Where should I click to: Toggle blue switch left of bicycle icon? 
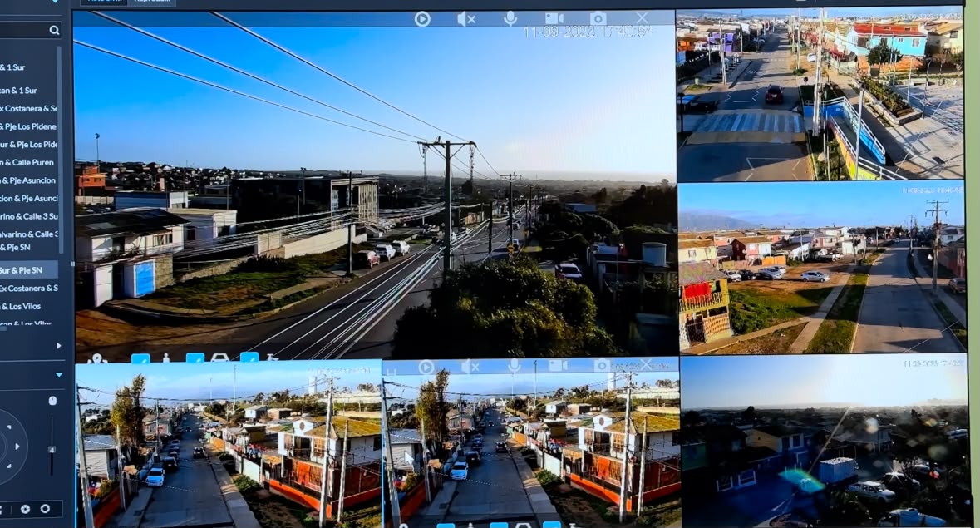pyautogui.click(x=249, y=358)
